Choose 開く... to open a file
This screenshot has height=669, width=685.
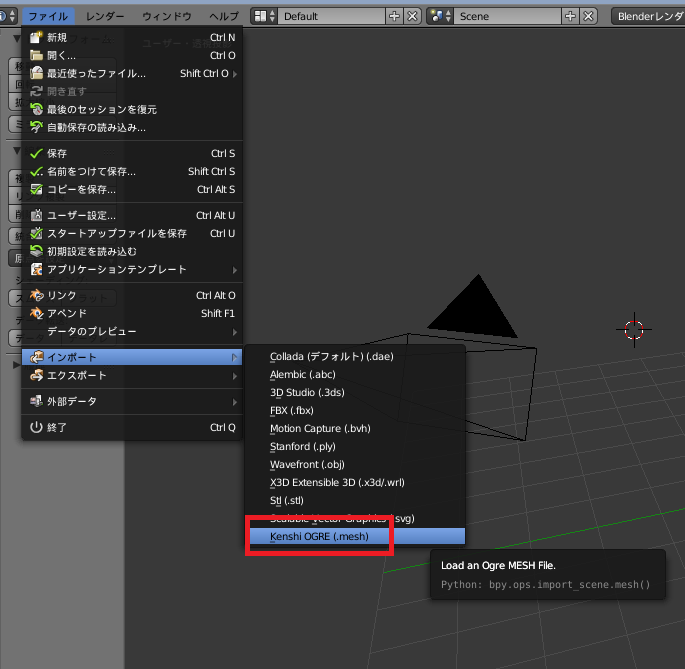pyautogui.click(x=132, y=55)
